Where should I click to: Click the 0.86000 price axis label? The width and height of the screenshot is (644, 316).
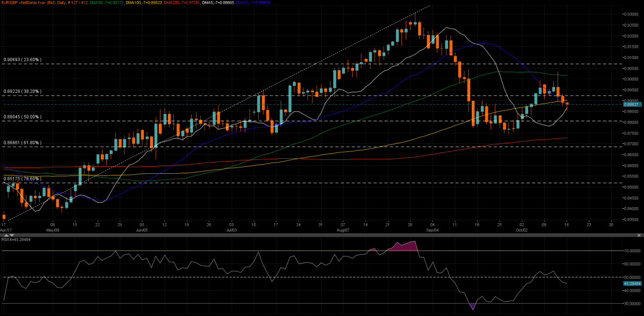click(x=630, y=166)
